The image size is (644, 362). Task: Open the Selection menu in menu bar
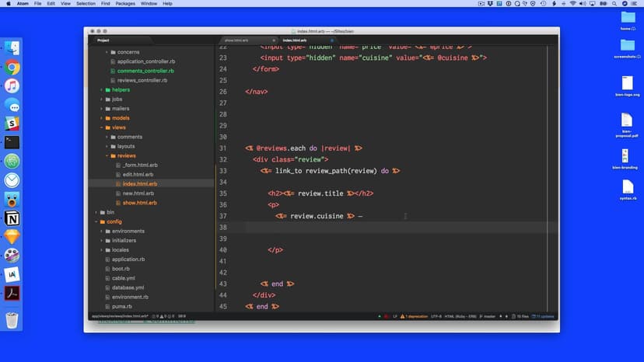click(86, 4)
